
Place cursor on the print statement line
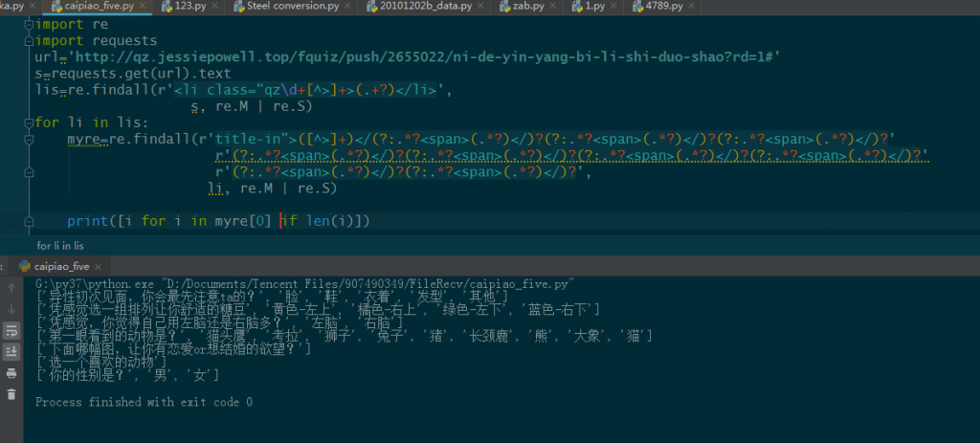(218, 222)
